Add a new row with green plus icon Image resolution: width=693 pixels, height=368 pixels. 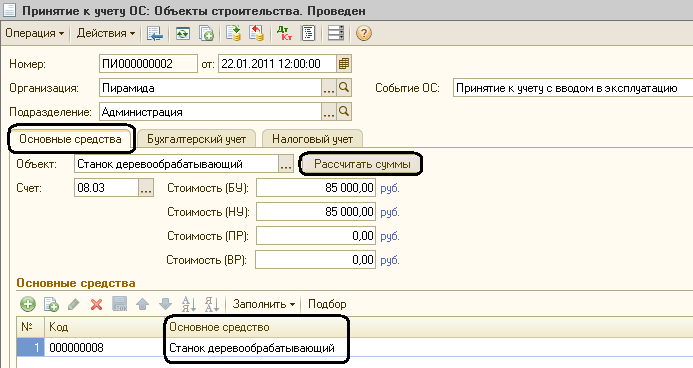pos(28,304)
